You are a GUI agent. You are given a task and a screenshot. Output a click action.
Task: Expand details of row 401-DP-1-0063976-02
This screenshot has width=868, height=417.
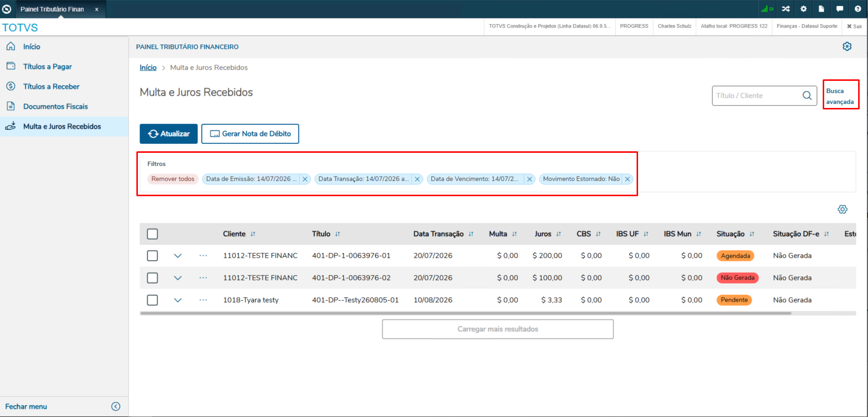[x=178, y=278]
